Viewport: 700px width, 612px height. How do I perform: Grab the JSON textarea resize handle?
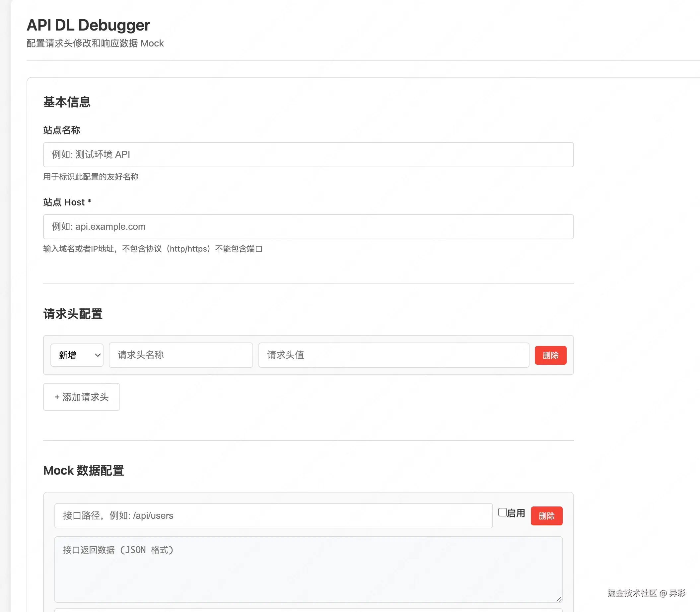[559, 599]
